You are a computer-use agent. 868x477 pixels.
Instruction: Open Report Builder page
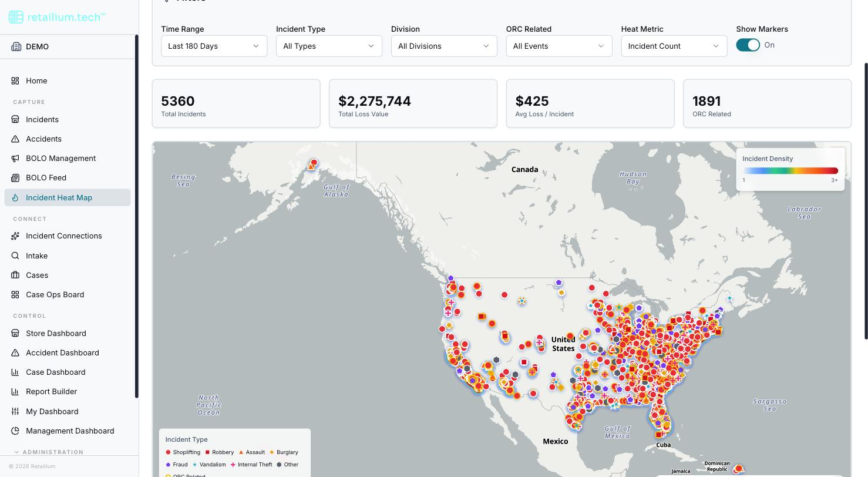(68, 391)
